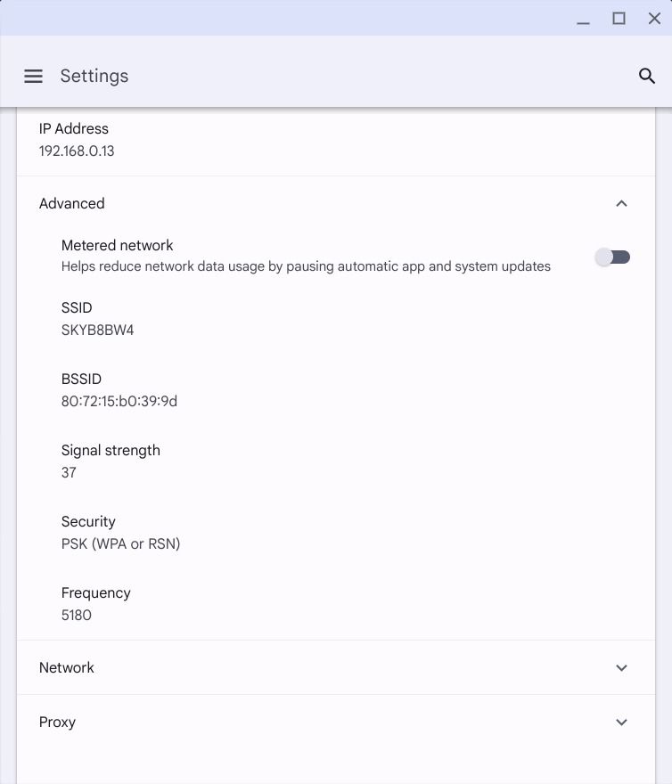
Task: Click the Advanced section header
Action: click(x=71, y=203)
